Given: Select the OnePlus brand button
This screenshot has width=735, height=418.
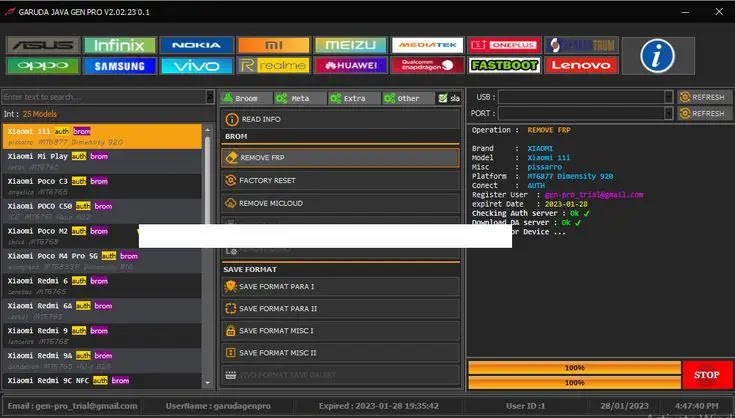Looking at the screenshot, I should point(504,45).
